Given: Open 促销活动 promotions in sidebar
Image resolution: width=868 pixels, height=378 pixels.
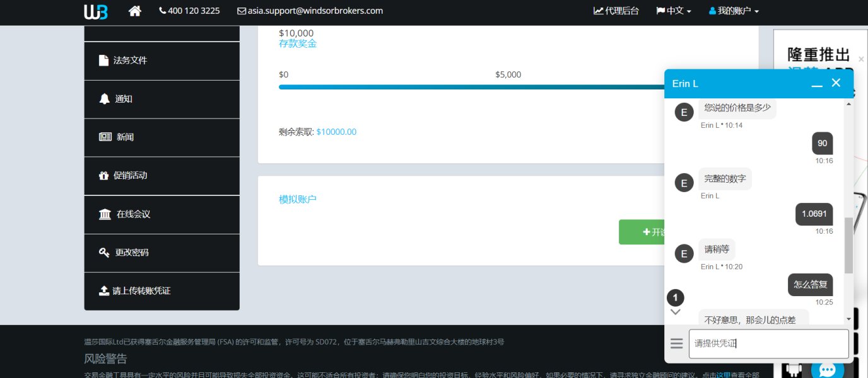Looking at the screenshot, I should point(161,176).
